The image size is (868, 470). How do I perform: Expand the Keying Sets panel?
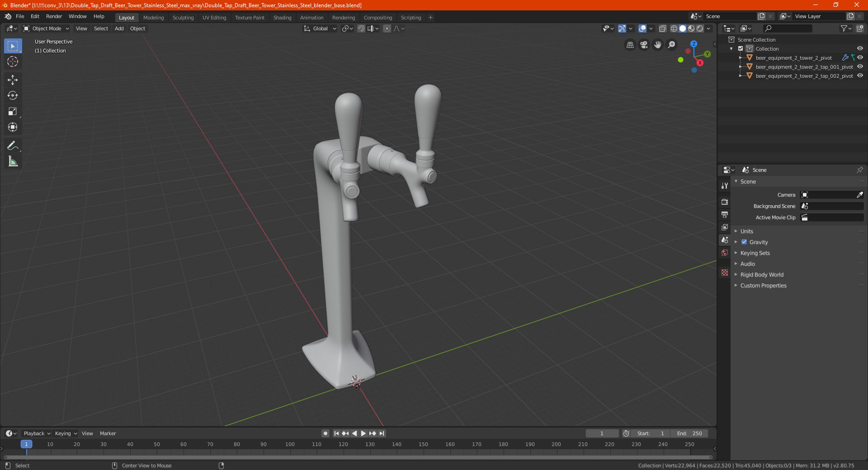click(x=755, y=253)
